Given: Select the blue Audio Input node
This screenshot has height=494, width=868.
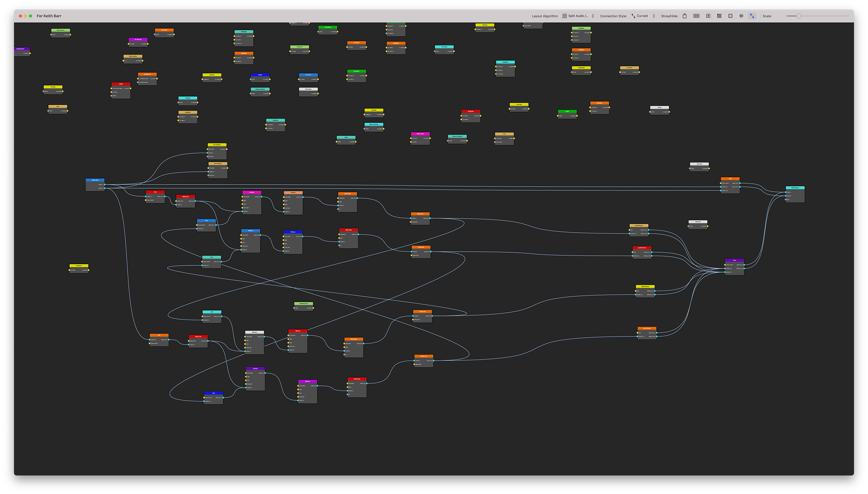Looking at the screenshot, I should (x=95, y=180).
